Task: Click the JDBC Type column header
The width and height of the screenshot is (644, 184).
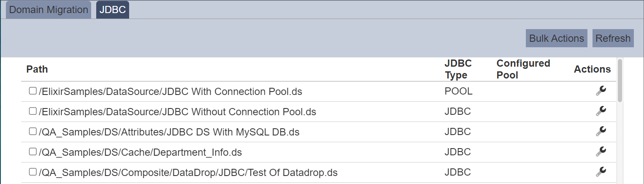Action: pyautogui.click(x=458, y=69)
